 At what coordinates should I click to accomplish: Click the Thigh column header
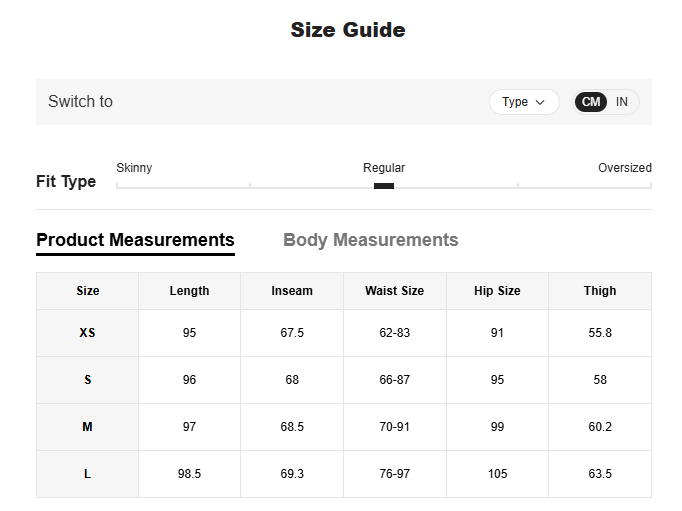[x=600, y=291]
